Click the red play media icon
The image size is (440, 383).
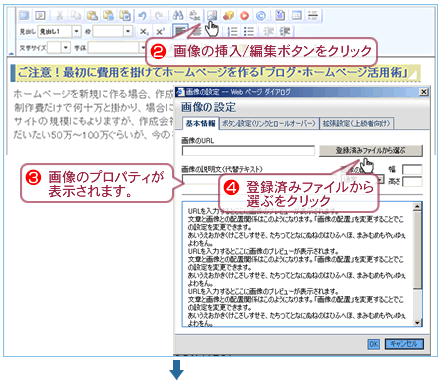(x=245, y=15)
